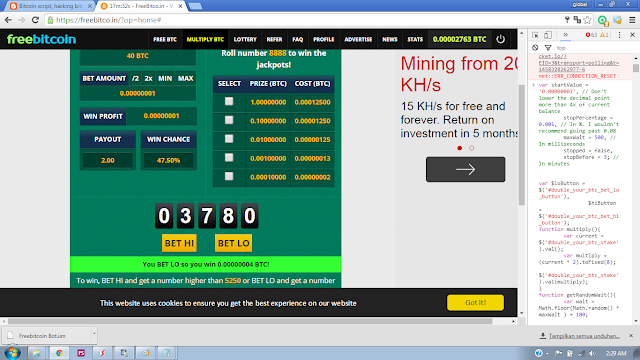Click the browser forward arrow
The width and height of the screenshot is (640, 360).
pos(22,20)
